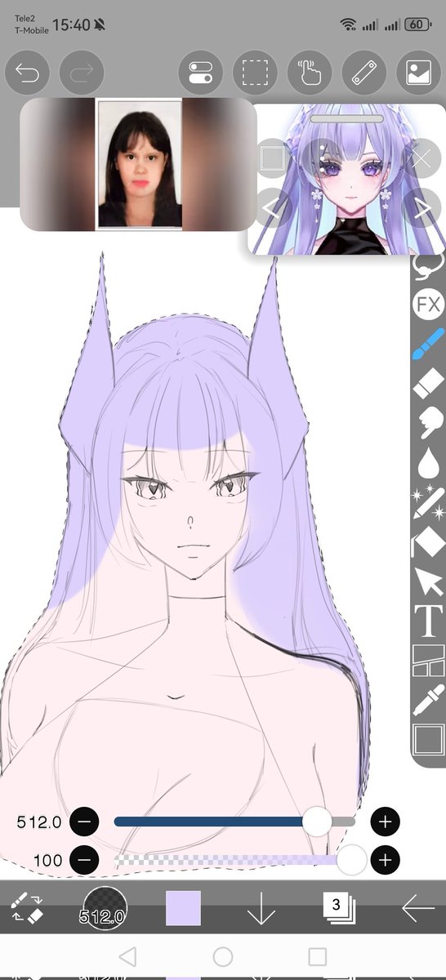Tap the redo arrow button
Image resolution: width=446 pixels, height=980 pixels.
[82, 73]
